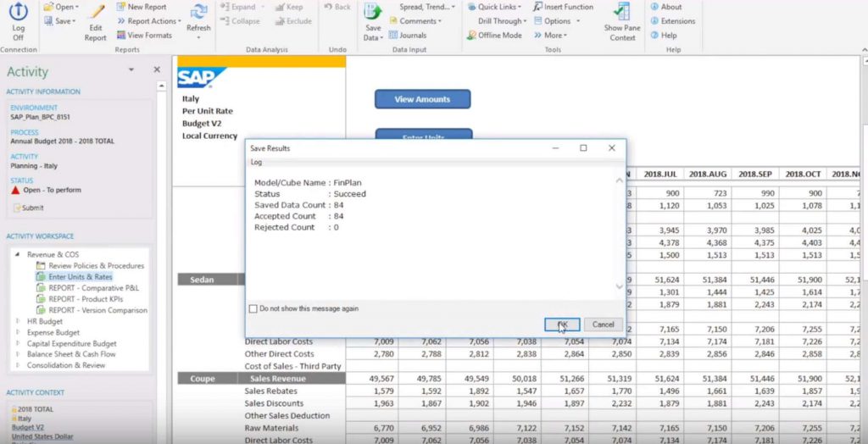Click the Budget V2 context link
This screenshot has height=444, width=868.
[28, 427]
